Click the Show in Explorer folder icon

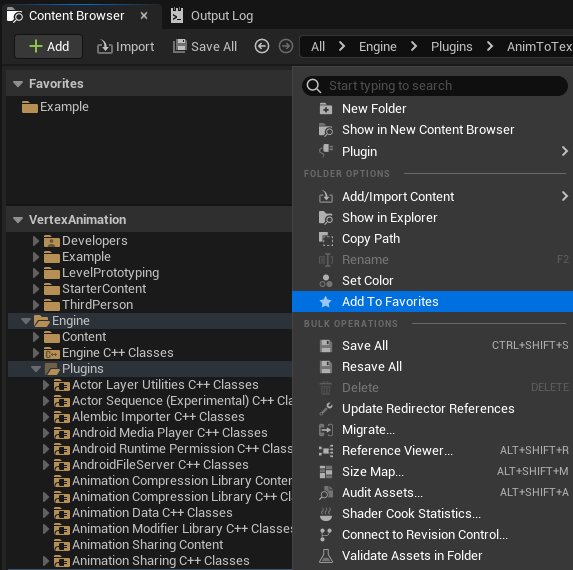point(326,217)
